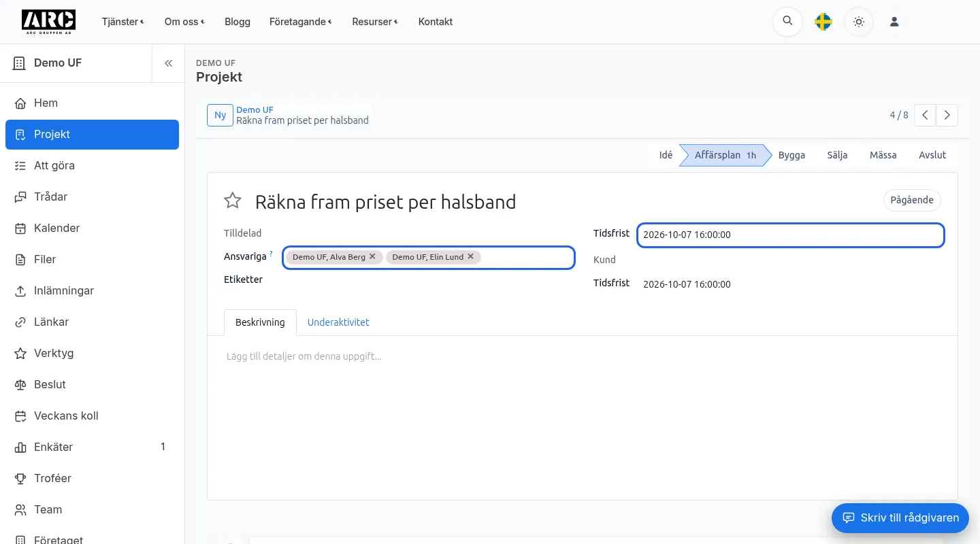Click the Enkäter chart icon
This screenshot has height=544, width=980.
20,447
